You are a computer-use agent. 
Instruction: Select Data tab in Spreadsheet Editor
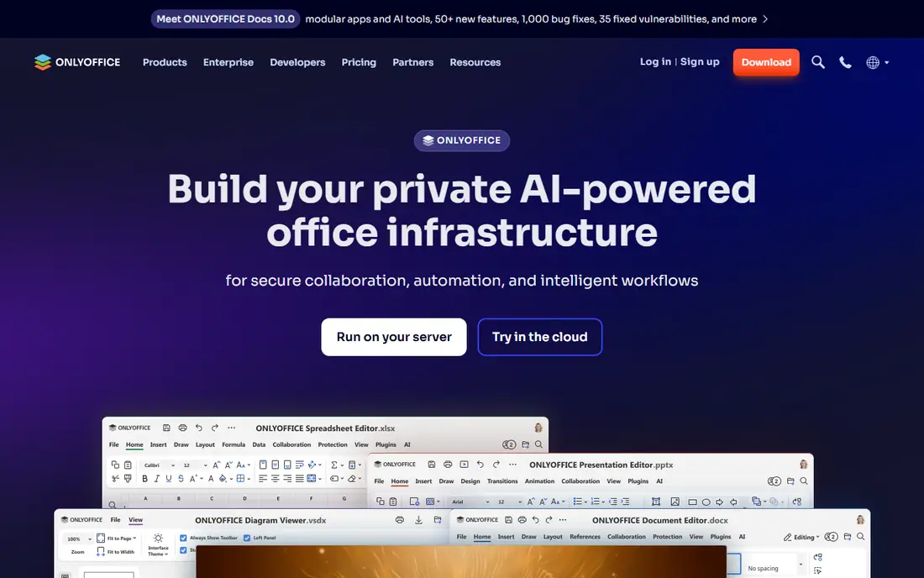(x=259, y=445)
